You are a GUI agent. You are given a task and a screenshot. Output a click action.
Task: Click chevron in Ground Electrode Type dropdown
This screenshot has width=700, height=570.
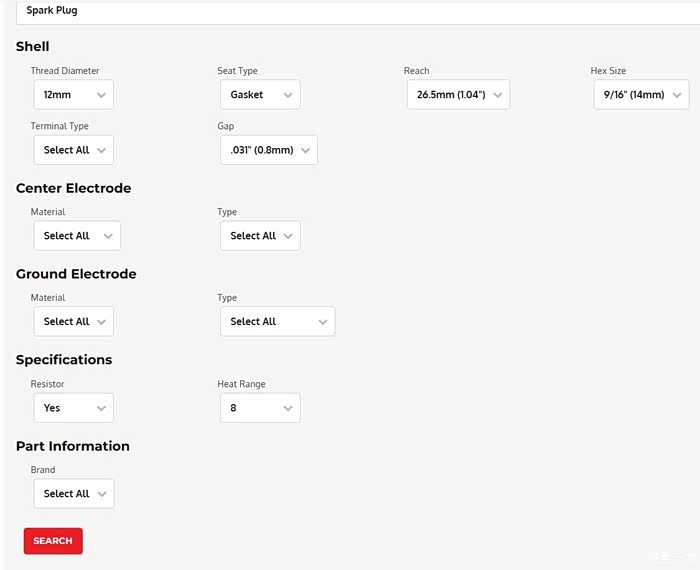point(322,322)
